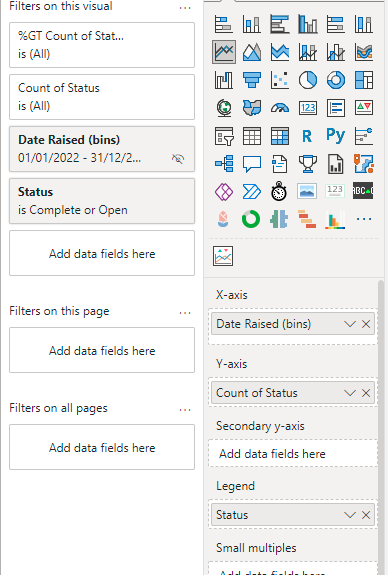388x575 pixels.
Task: Select the globe Map visual
Action: pyautogui.click(x=223, y=108)
